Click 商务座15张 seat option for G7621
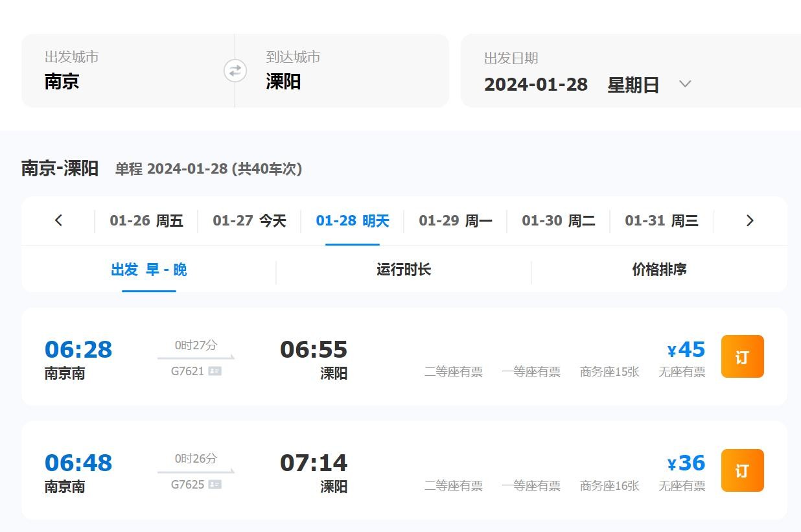 (x=609, y=372)
